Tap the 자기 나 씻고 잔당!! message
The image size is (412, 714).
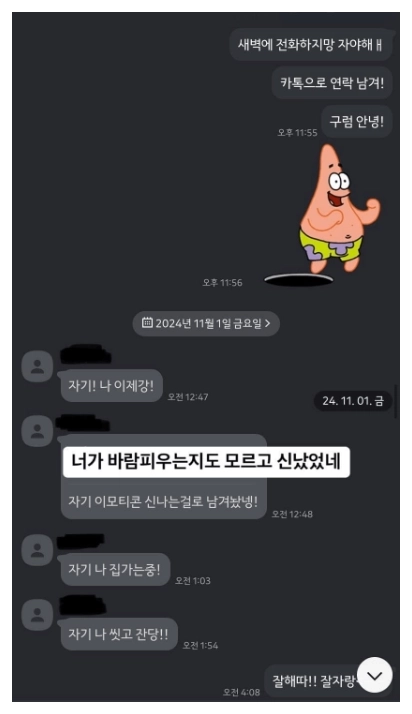pos(119,634)
